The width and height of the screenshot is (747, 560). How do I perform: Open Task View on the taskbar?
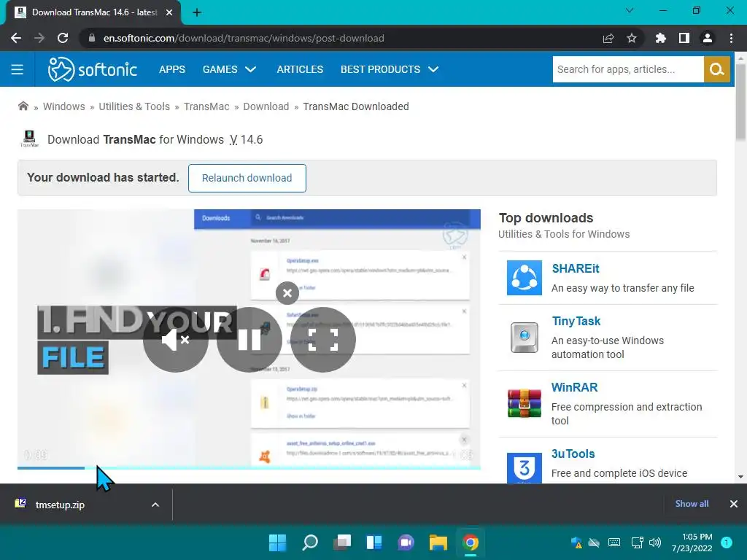click(341, 542)
